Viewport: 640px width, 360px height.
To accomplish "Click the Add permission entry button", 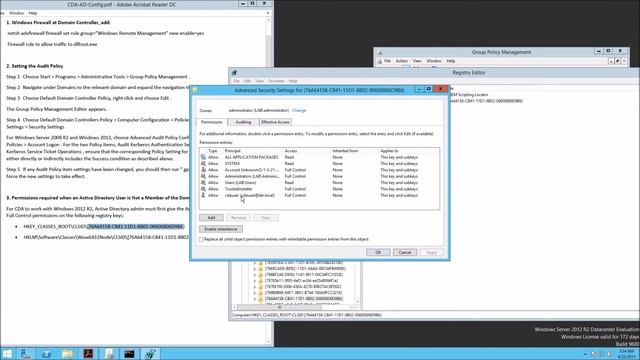I will 211,218.
